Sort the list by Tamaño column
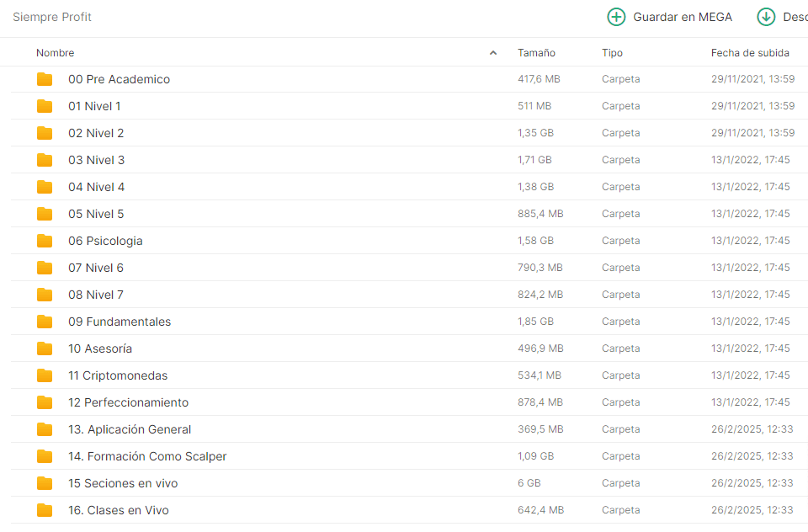 pyautogui.click(x=536, y=53)
